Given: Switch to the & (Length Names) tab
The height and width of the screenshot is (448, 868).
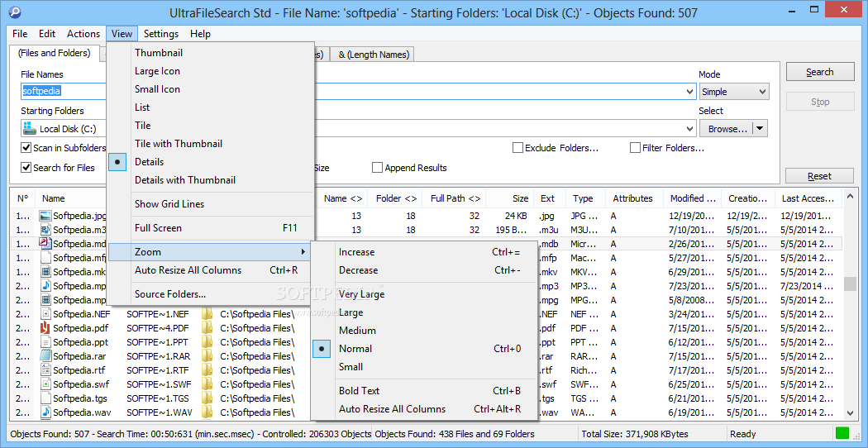Looking at the screenshot, I should [x=374, y=55].
